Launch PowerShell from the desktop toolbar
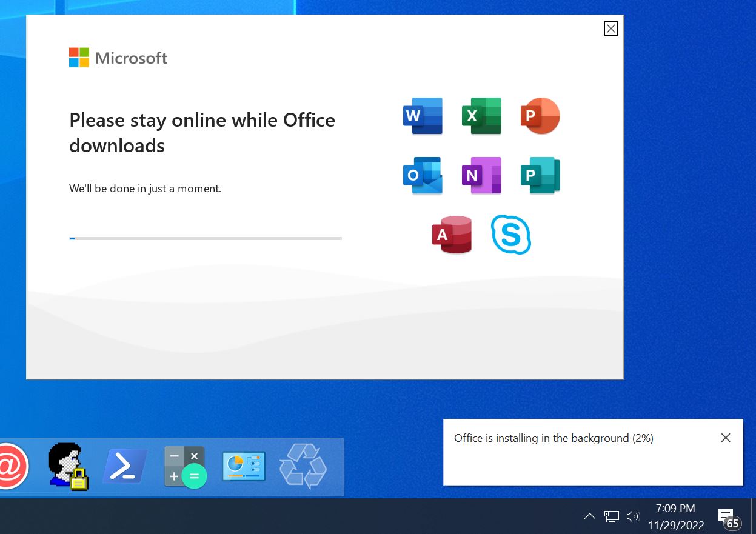This screenshot has width=756, height=534. click(x=125, y=466)
